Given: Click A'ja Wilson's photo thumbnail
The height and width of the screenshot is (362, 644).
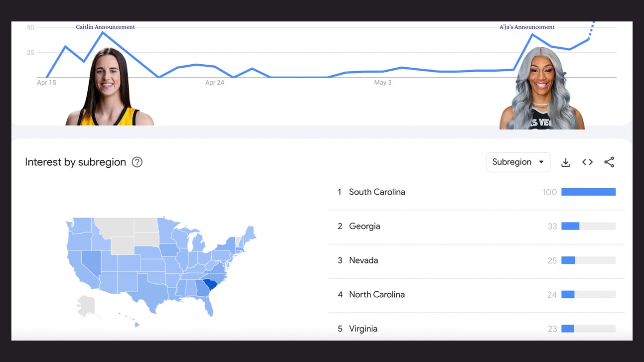Looking at the screenshot, I should pos(542,89).
